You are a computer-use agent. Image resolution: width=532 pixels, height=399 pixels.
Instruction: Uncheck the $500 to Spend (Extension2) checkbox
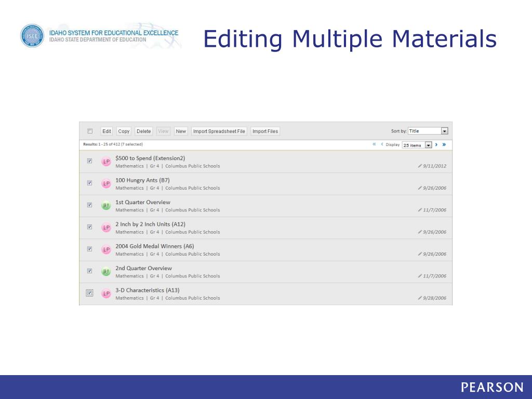pos(89,161)
